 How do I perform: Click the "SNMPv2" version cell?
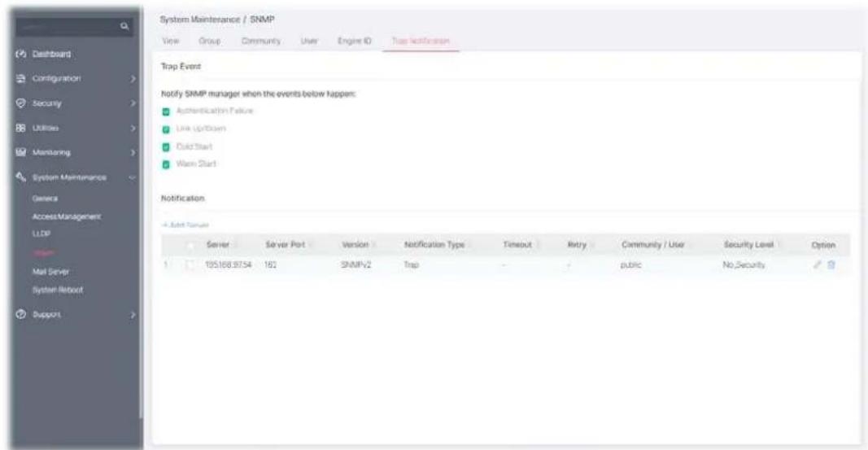click(x=356, y=265)
